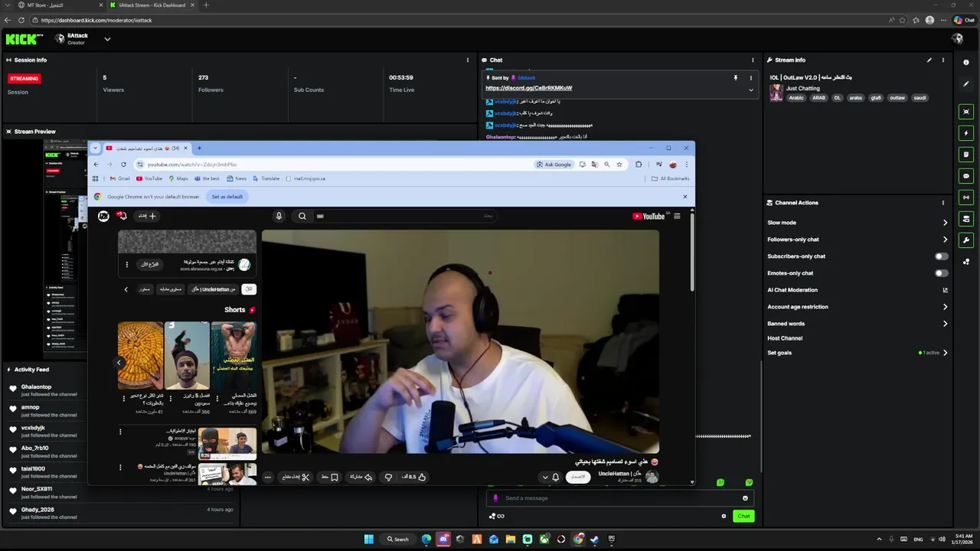980x551 pixels.
Task: Open chat settings gear icon
Action: 724,516
